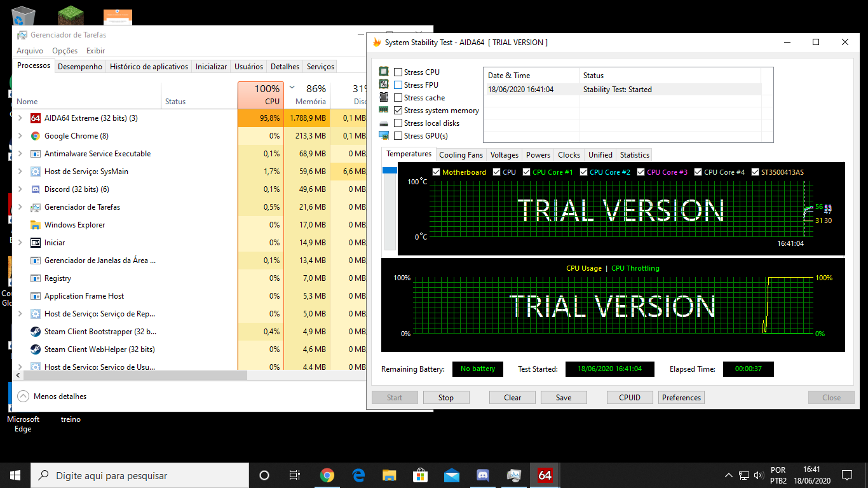Enable the Stress GPU(s) checkbox
The width and height of the screenshot is (868, 488).
[398, 136]
